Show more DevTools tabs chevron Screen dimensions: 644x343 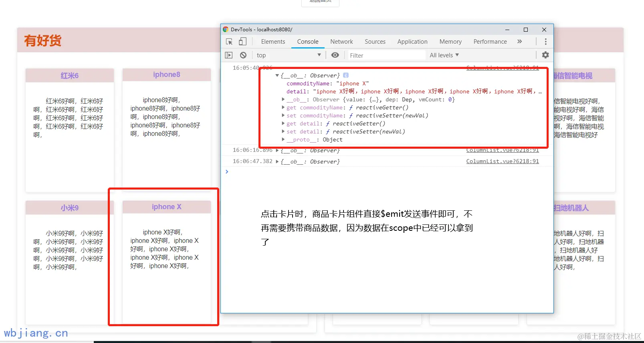pos(519,42)
